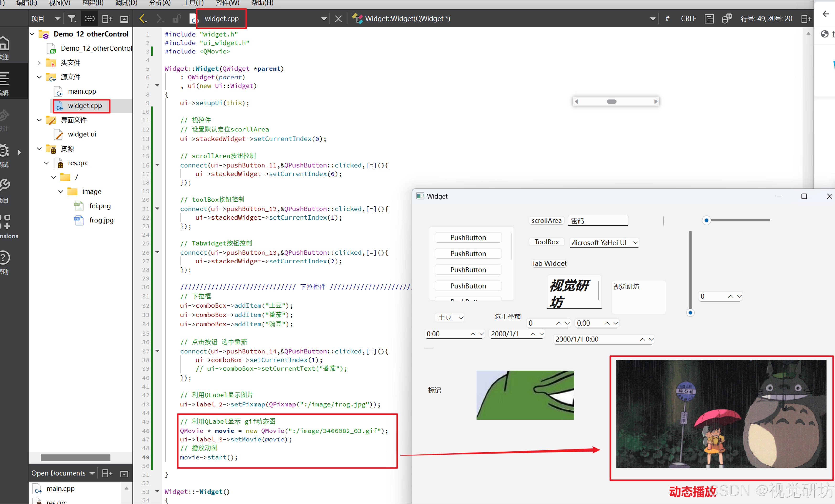The image size is (835, 504).
Task: Click the text encoding icon next to CRLF
Action: [x=709, y=19]
